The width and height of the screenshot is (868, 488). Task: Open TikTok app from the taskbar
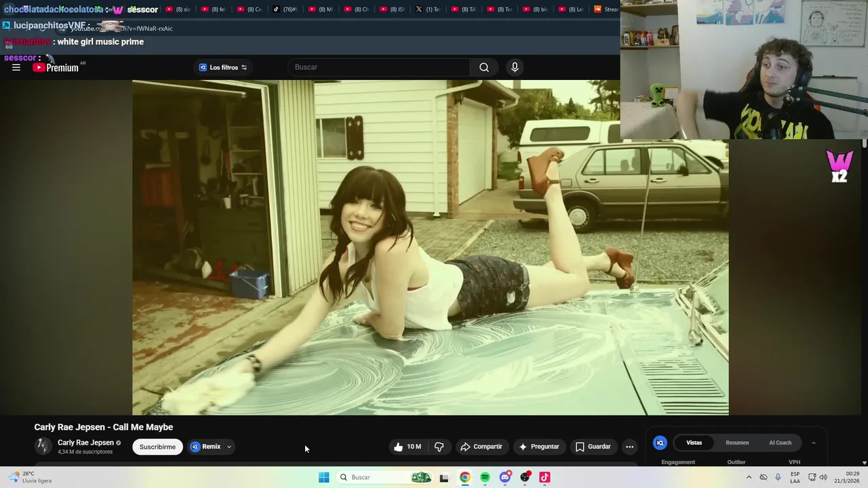coord(545,477)
